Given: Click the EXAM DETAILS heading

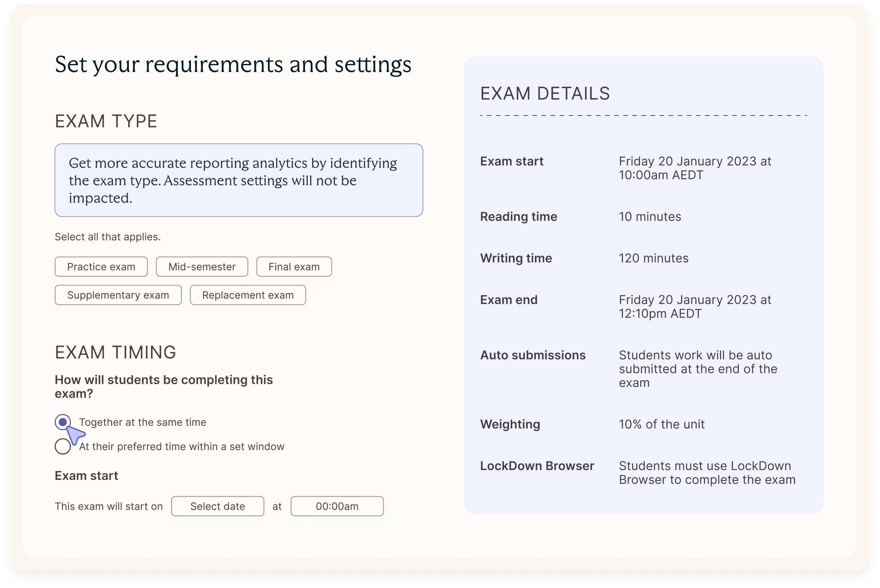Looking at the screenshot, I should (x=545, y=93).
